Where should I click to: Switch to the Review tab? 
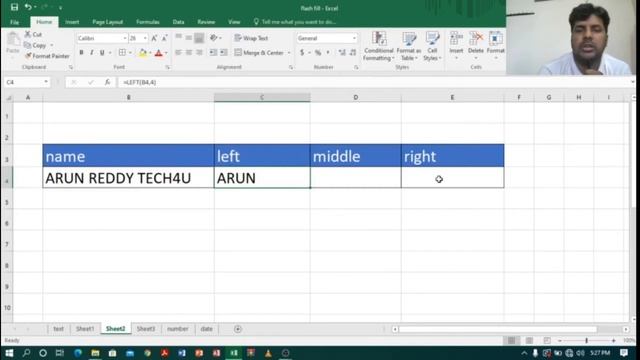[206, 22]
